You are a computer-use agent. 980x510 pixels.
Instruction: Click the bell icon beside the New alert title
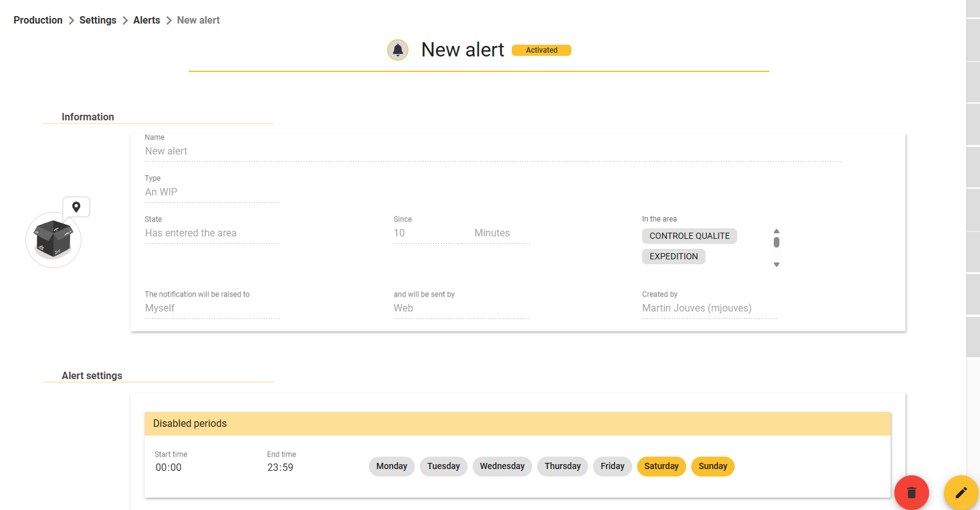click(x=397, y=50)
